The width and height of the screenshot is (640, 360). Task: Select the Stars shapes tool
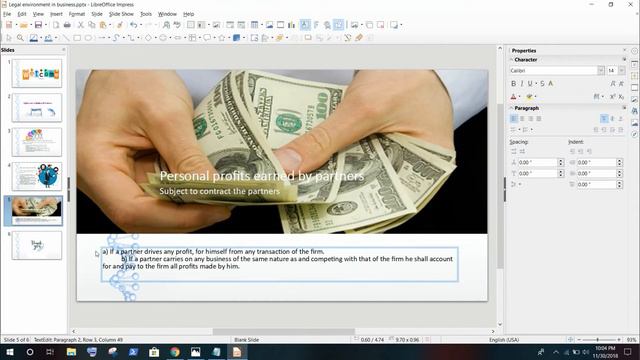pos(222,38)
